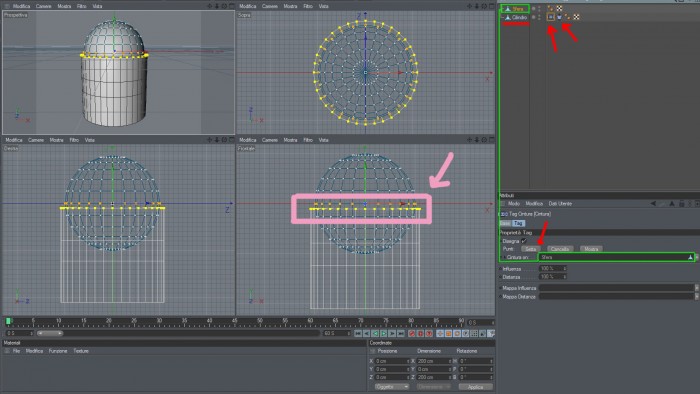The height and width of the screenshot is (394, 700).
Task: Open Texture menu in Materials panel
Action: pyautogui.click(x=81, y=351)
